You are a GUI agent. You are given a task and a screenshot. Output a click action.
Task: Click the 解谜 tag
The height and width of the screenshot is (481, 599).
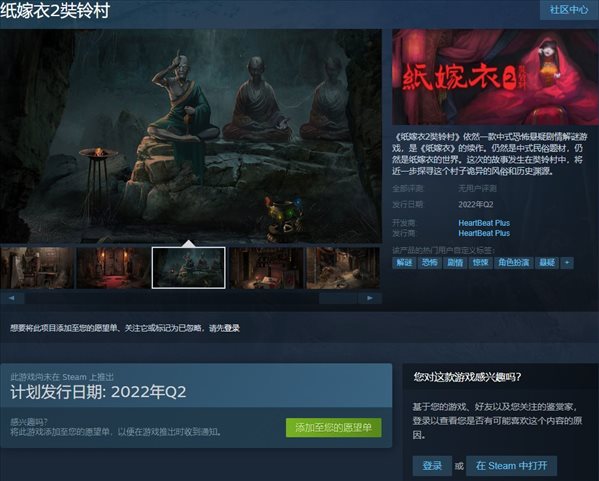404,263
